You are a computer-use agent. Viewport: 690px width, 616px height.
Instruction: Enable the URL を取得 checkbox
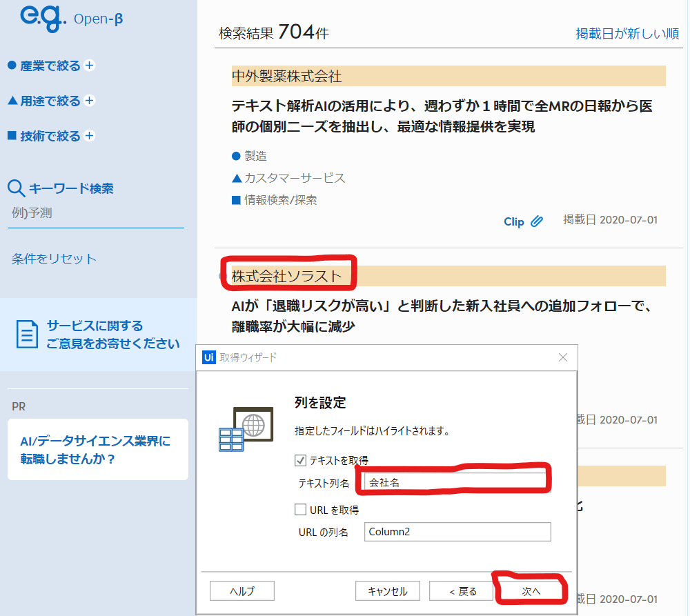coord(300,510)
